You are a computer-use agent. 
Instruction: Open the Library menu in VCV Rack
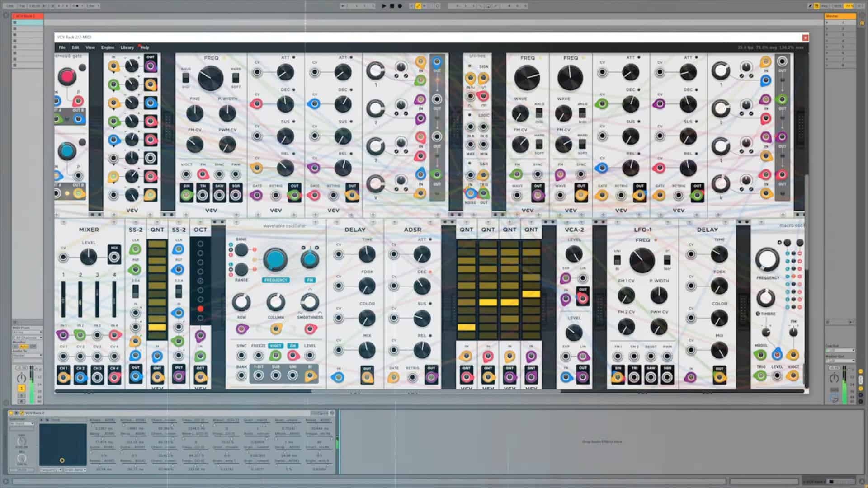(127, 47)
